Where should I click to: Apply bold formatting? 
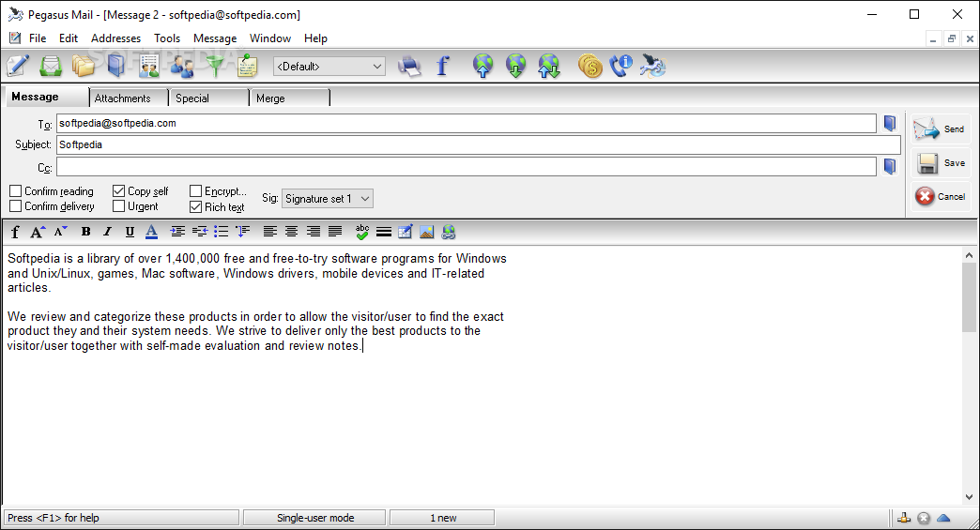(85, 232)
